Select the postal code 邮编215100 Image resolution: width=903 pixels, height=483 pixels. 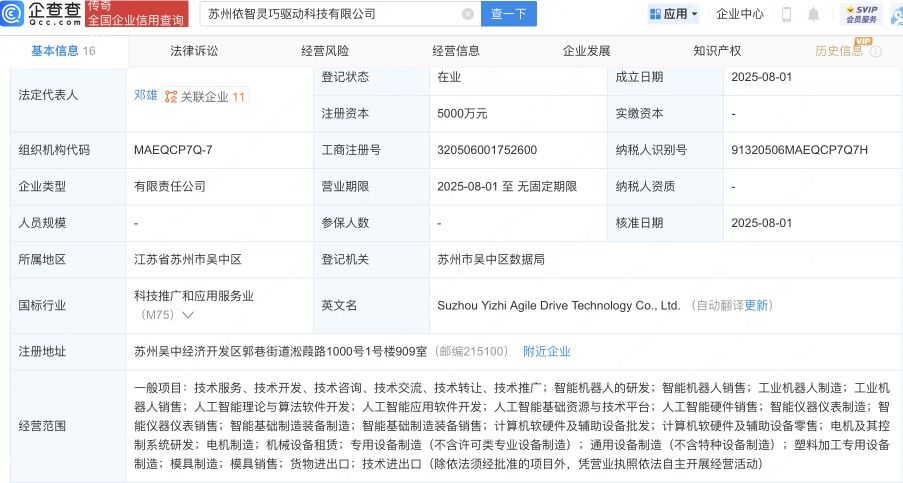click(471, 351)
